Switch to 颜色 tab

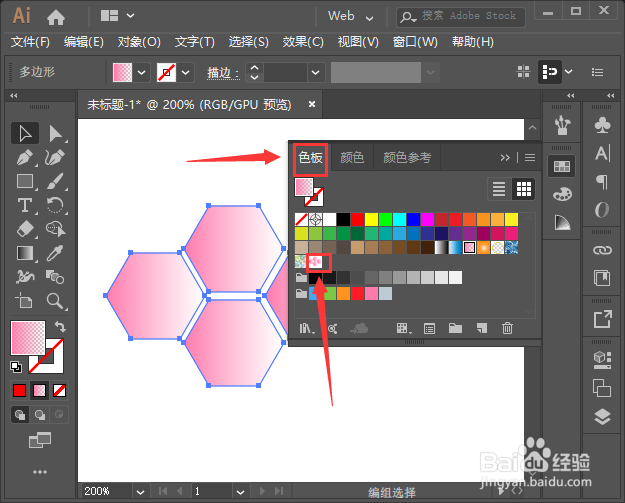352,158
